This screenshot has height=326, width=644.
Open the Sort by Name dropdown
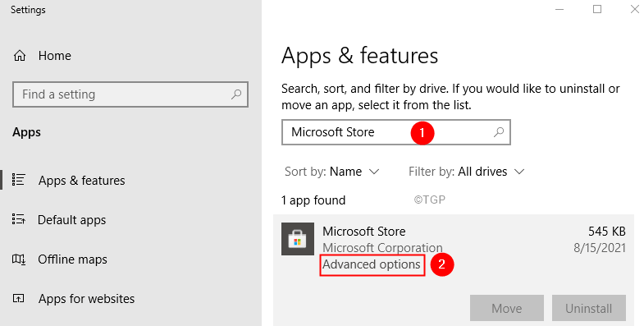click(x=332, y=172)
